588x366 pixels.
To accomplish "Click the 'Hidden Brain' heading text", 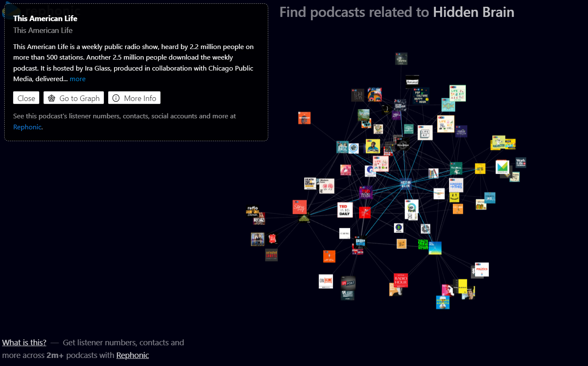I will point(474,12).
